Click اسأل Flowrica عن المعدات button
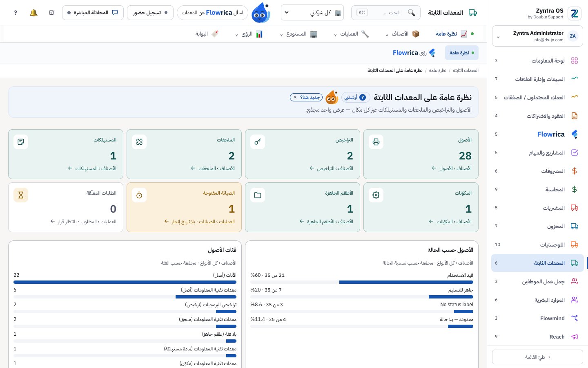The width and height of the screenshot is (588, 368). [212, 13]
